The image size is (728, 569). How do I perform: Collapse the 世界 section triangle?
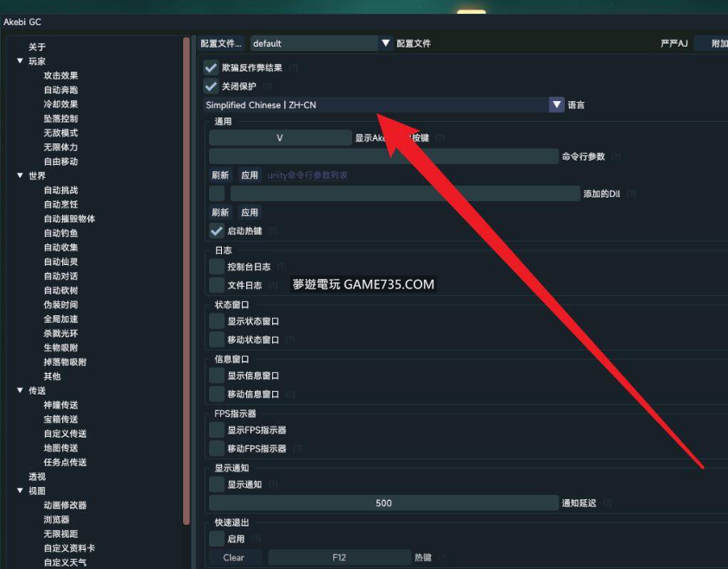(20, 176)
